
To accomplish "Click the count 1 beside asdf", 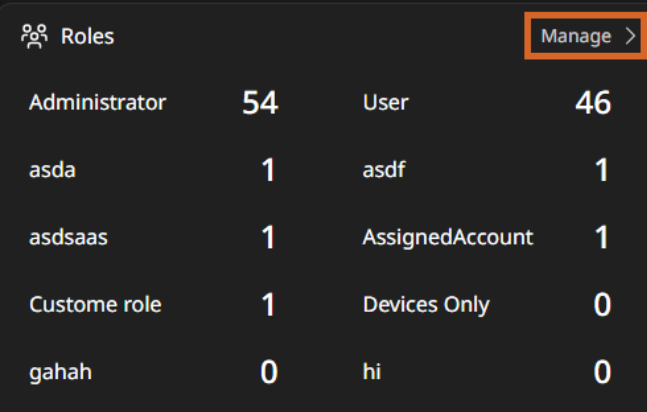I will [x=601, y=170].
